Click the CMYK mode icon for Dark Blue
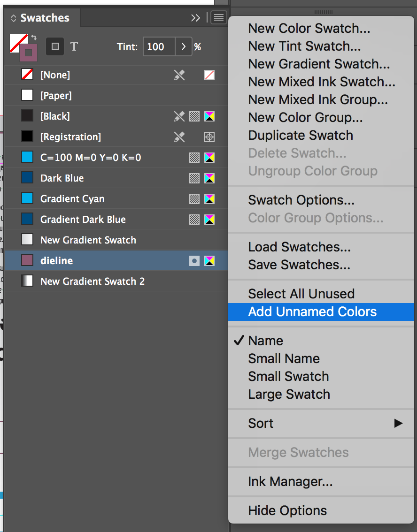Image resolution: width=417 pixels, height=532 pixels. (x=209, y=178)
